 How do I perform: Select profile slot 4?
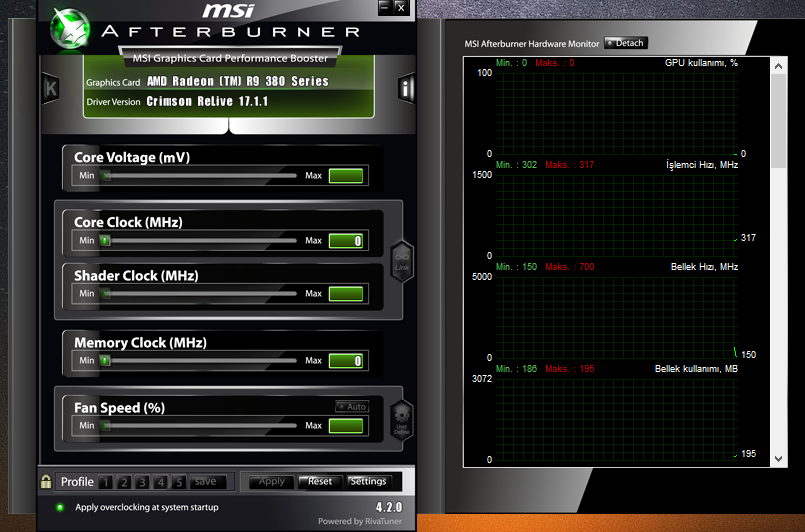coord(161,482)
